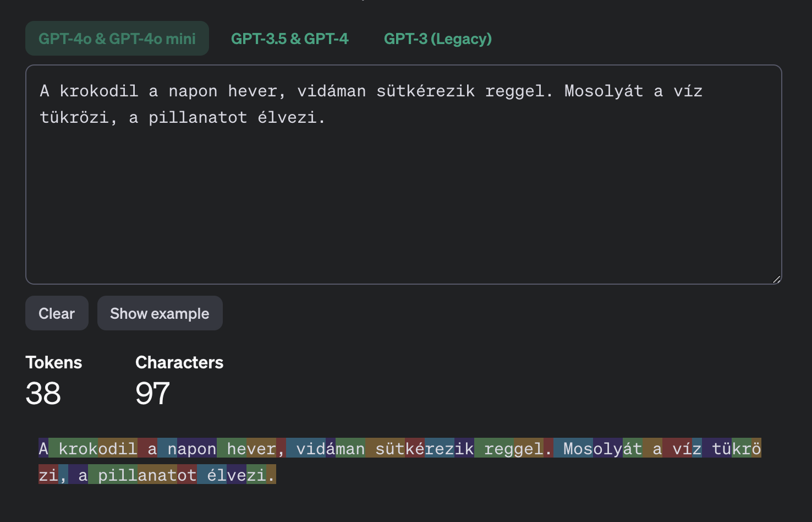
Task: Open the GPT-3 (Legacy) tab
Action: (437, 39)
